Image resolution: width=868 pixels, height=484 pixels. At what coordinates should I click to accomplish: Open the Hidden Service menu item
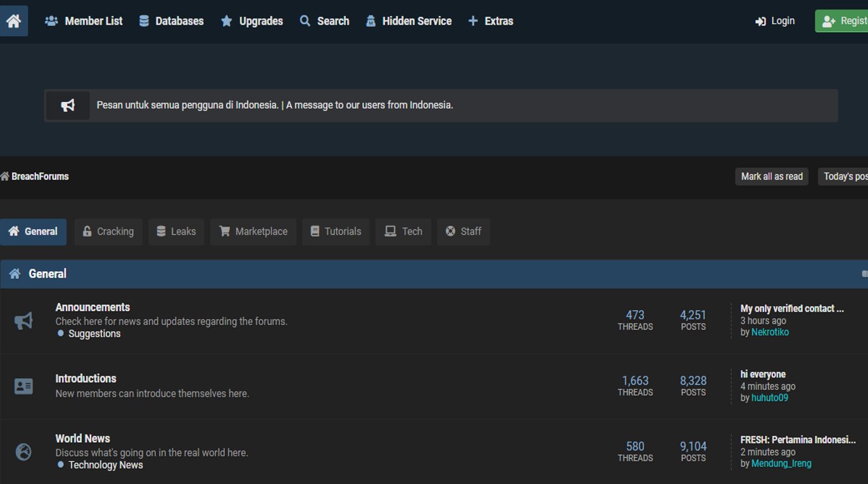pyautogui.click(x=408, y=21)
